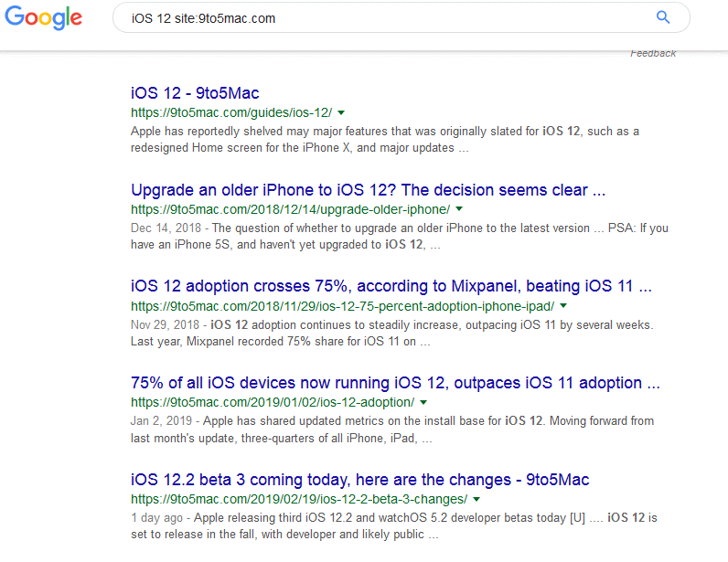Click the 'Nov 29, 2018' snippet date
The height and width of the screenshot is (562, 728).
coord(165,324)
